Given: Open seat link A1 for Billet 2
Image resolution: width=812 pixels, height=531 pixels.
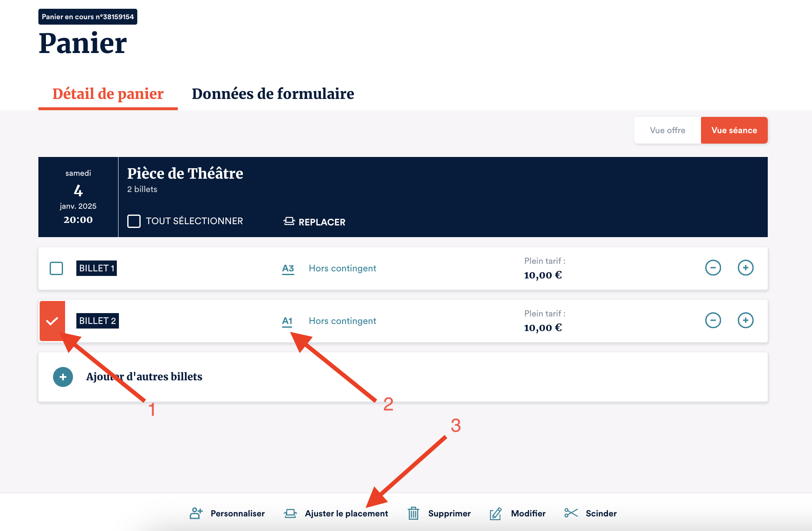Looking at the screenshot, I should pyautogui.click(x=287, y=321).
